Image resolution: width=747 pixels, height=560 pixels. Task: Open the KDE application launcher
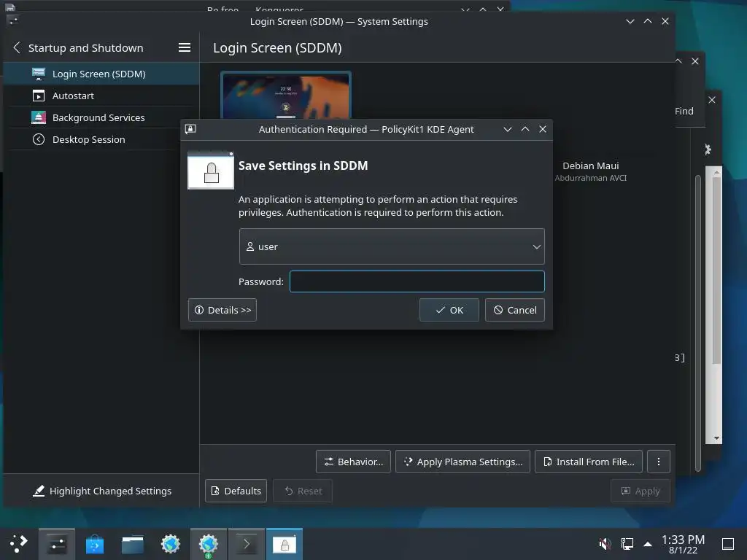point(18,544)
